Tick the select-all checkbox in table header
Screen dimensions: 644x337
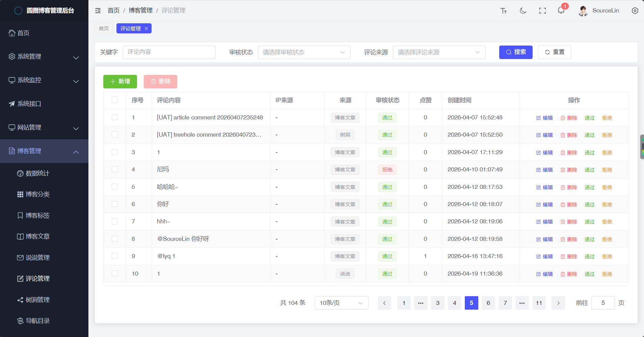coord(115,100)
